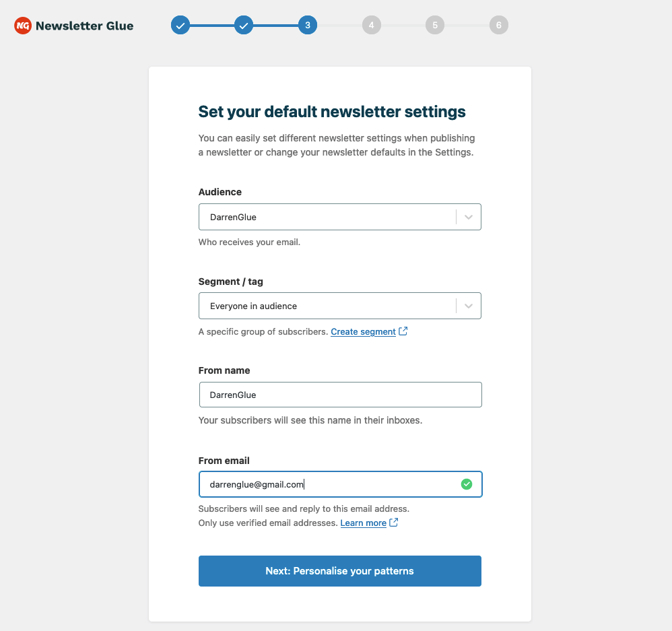Image resolution: width=672 pixels, height=631 pixels.
Task: Open the Audience combo box showing DarrenGlue
Action: click(327, 218)
